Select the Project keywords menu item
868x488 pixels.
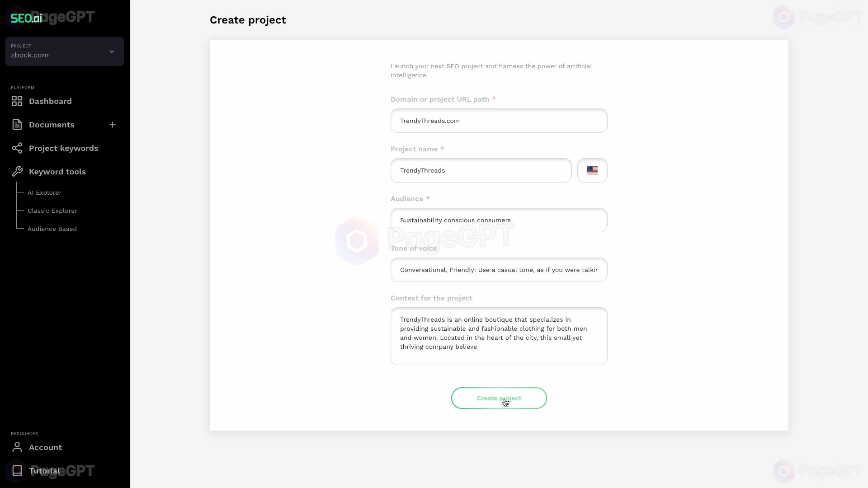click(63, 148)
